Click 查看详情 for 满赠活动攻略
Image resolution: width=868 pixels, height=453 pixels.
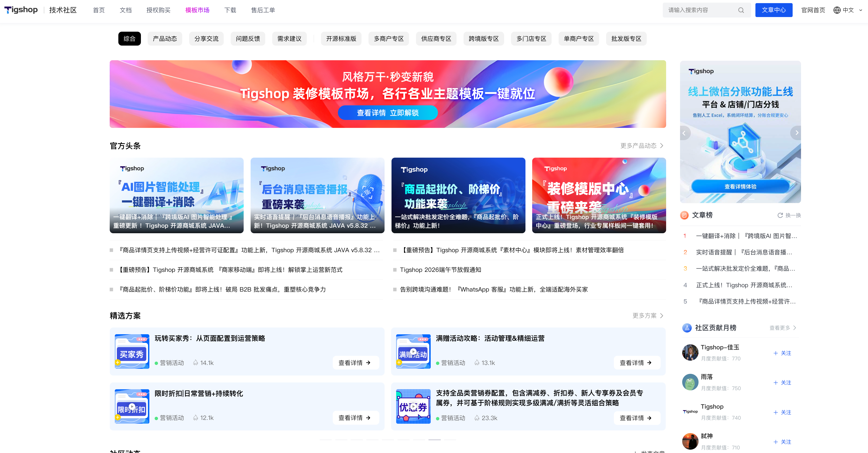[637, 363]
